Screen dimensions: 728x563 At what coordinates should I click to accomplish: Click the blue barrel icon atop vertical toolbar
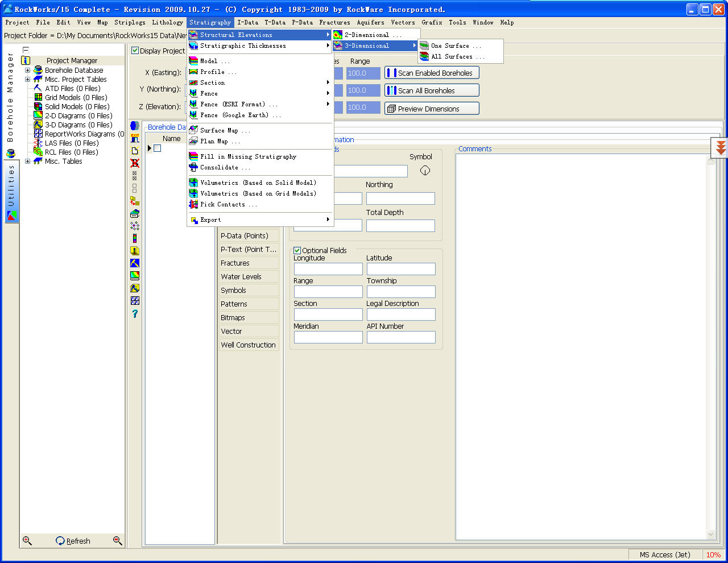(135, 126)
